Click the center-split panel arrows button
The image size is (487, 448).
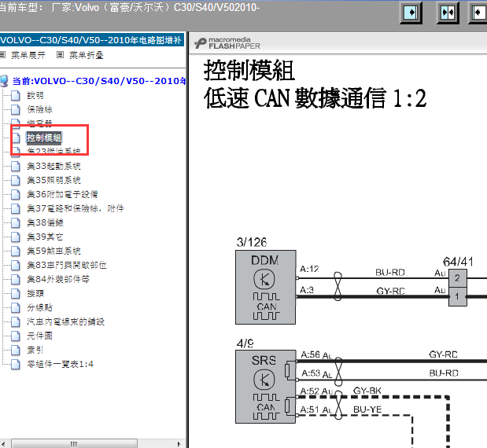[x=448, y=13]
